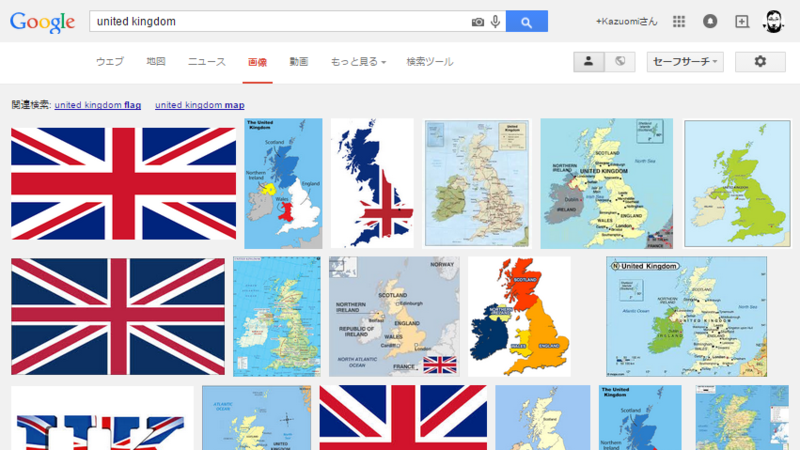Click the Google logo
The image size is (800, 450).
coord(42,21)
